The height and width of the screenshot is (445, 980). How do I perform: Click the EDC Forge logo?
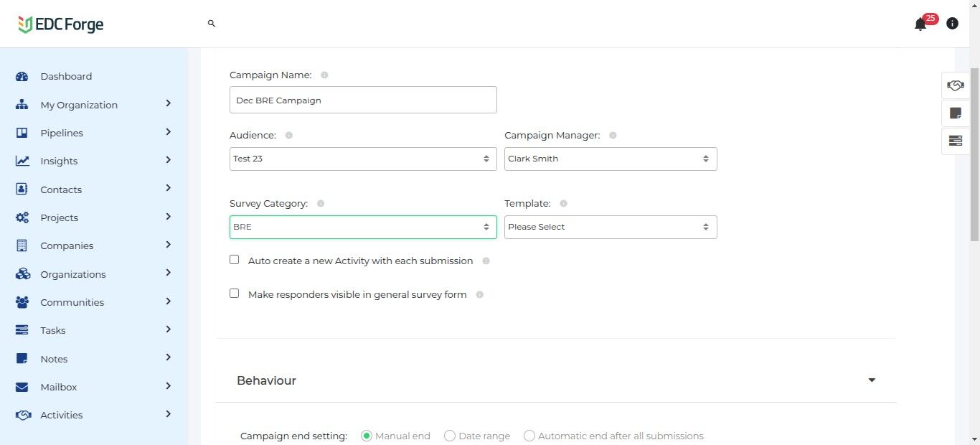61,24
